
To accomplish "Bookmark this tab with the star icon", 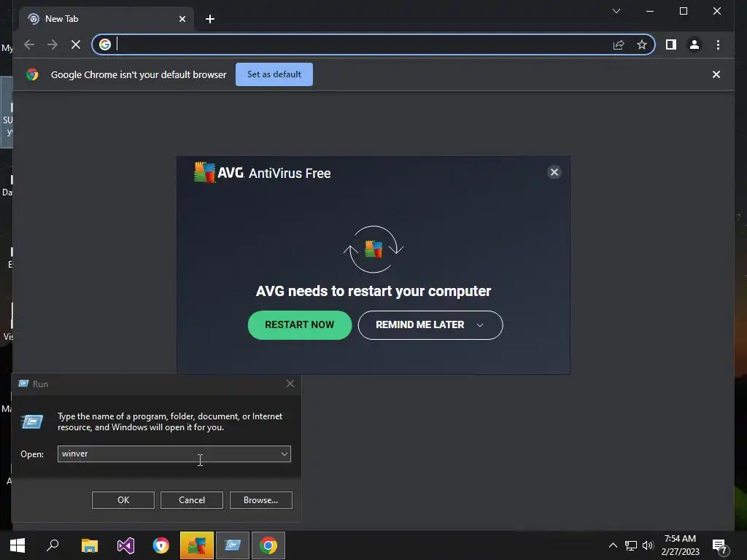I will click(642, 44).
